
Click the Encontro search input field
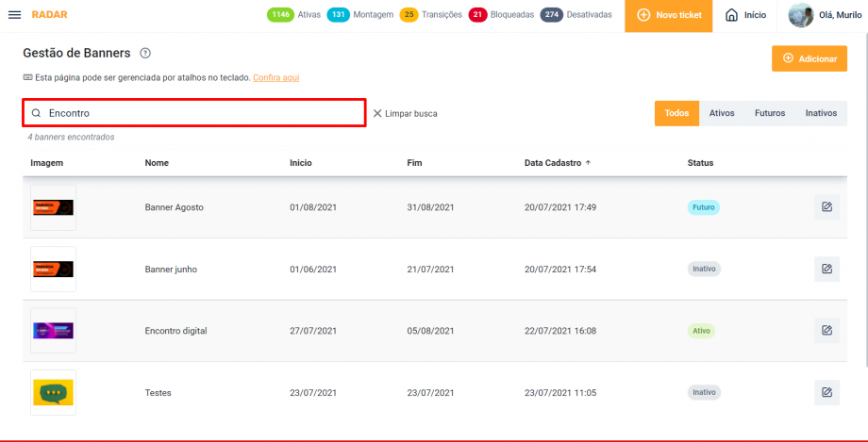coord(203,113)
